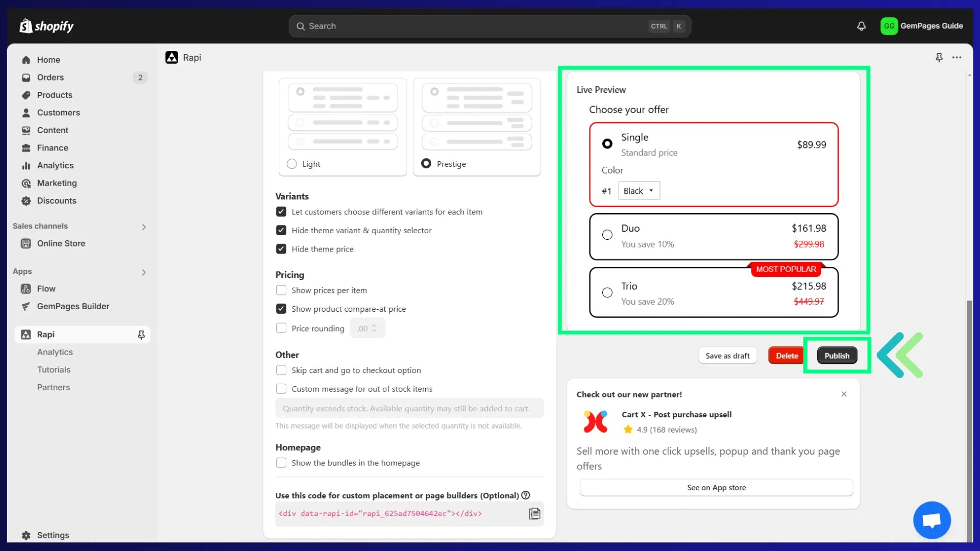Viewport: 980px width, 551px height.
Task: Click See on App store button
Action: pyautogui.click(x=716, y=488)
